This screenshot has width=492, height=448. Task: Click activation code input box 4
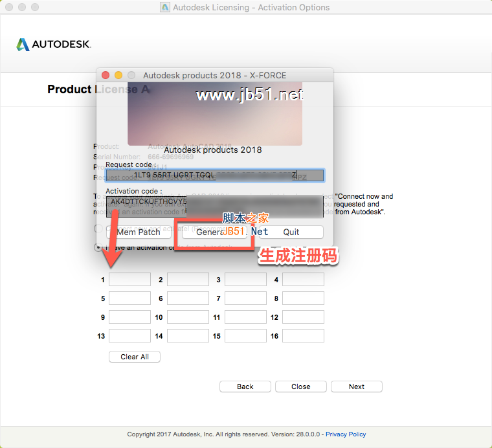click(303, 279)
